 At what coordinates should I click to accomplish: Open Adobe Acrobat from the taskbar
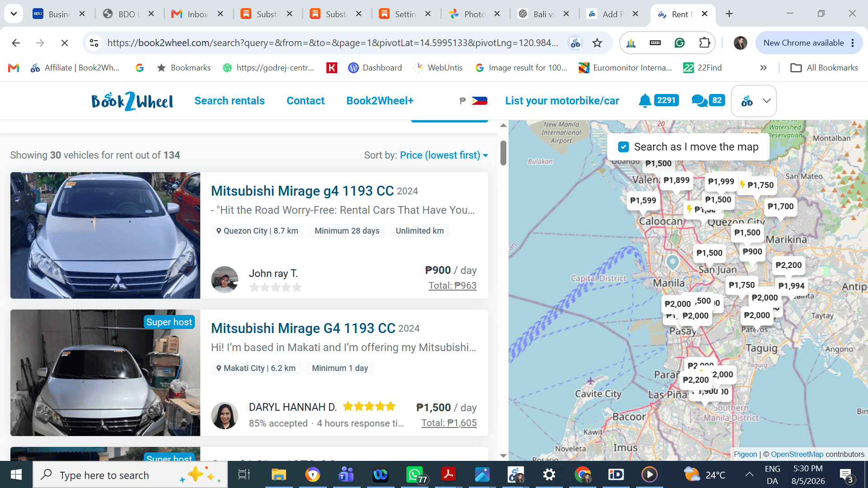click(x=448, y=475)
